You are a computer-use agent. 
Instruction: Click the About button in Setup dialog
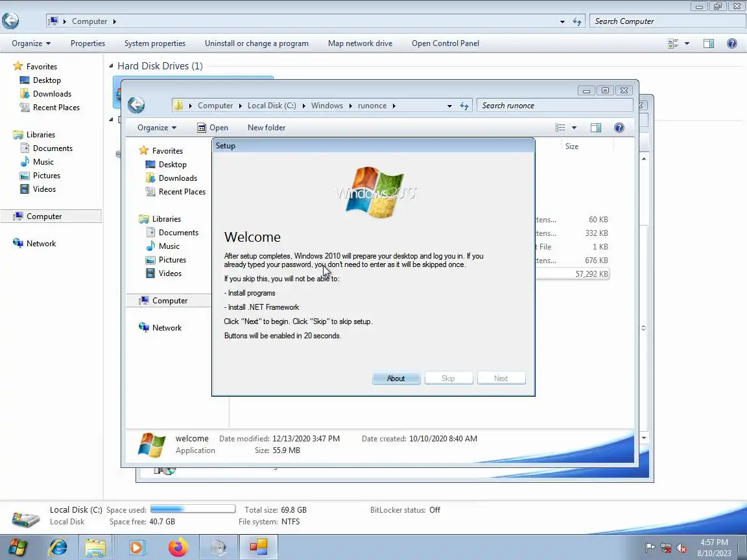[x=396, y=378]
